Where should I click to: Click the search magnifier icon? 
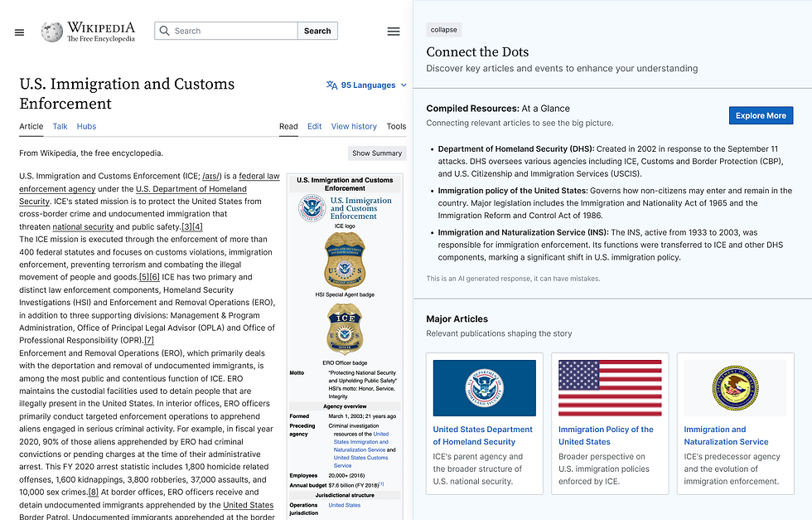click(x=164, y=31)
